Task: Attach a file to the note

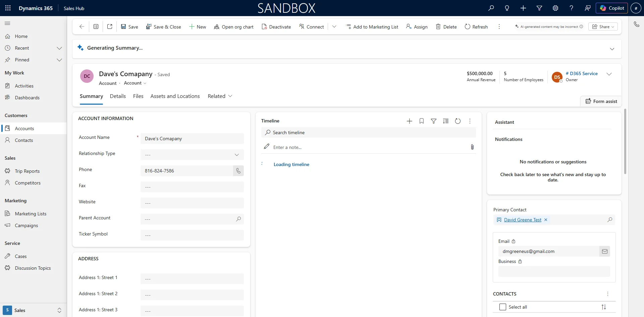Action: [472, 147]
